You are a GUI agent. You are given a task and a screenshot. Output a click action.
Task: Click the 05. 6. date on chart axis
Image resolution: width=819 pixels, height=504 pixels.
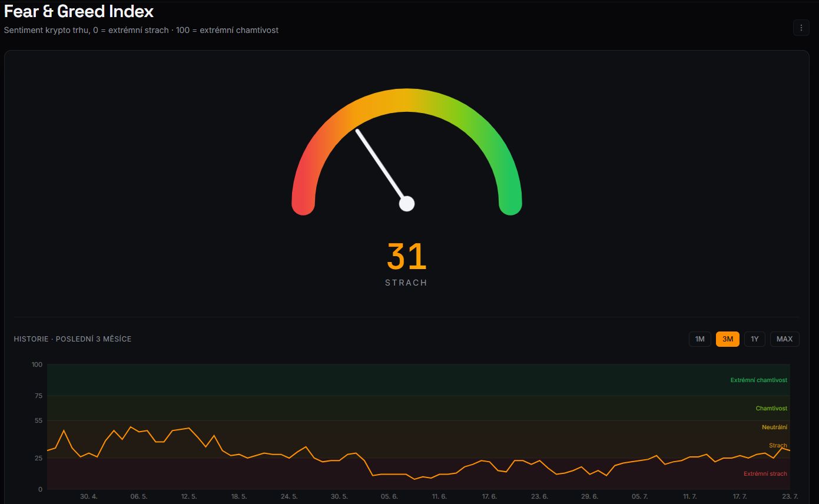click(x=389, y=497)
